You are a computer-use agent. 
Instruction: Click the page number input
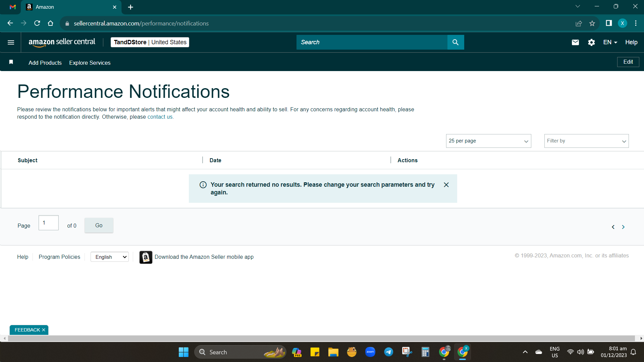[x=49, y=223]
